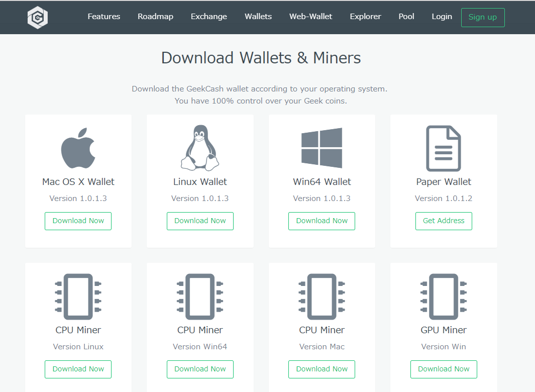Open the Features menu item

coord(104,17)
